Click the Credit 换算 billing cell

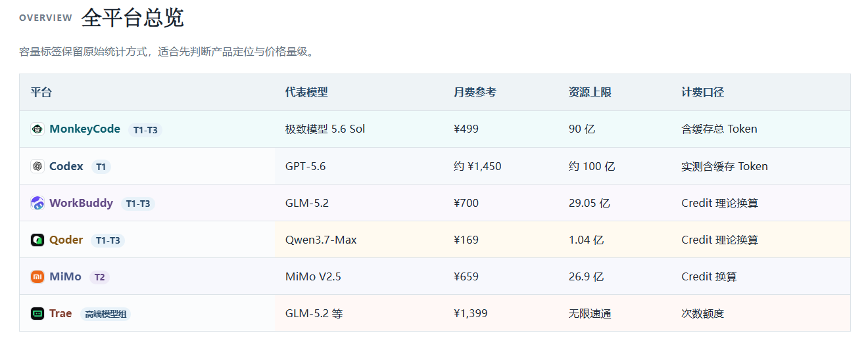(710, 276)
